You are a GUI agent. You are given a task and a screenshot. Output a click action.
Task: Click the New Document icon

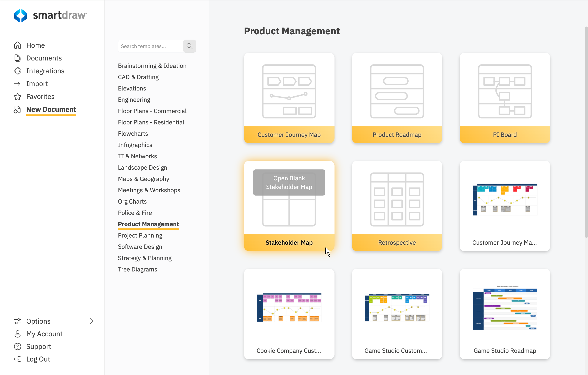coord(17,109)
